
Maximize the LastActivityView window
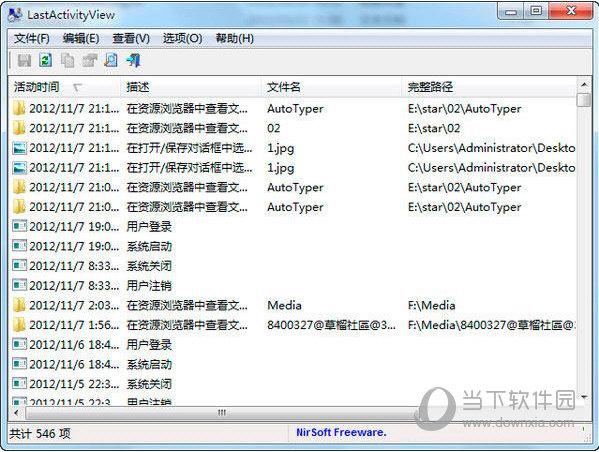pos(536,11)
